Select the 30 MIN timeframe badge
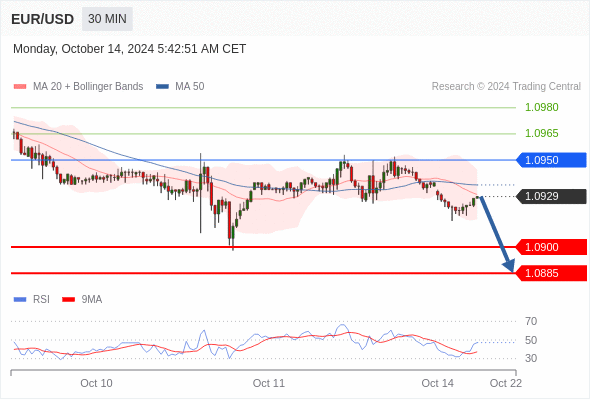Image resolution: width=590 pixels, height=400 pixels. tap(107, 19)
